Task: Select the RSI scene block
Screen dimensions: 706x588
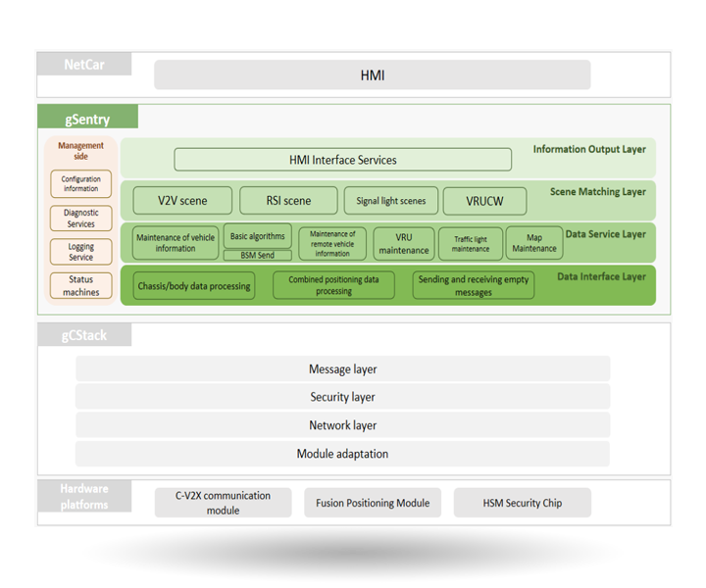Action: click(288, 201)
